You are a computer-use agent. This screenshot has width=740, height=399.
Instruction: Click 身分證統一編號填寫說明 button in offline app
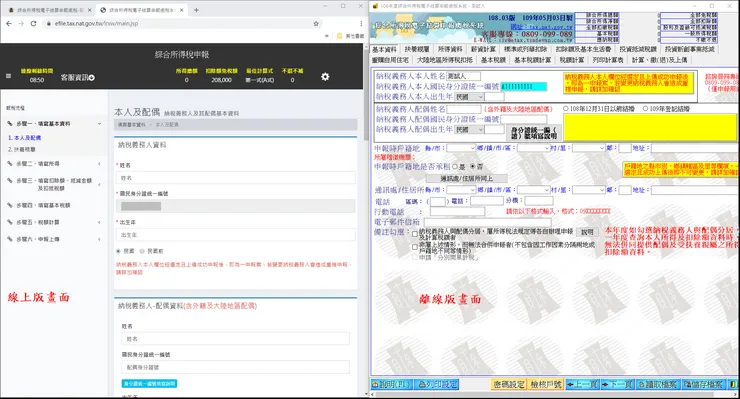pyautogui.click(x=534, y=133)
